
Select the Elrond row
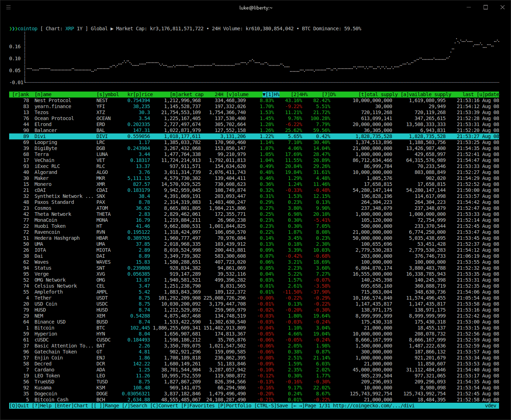click(x=254, y=124)
